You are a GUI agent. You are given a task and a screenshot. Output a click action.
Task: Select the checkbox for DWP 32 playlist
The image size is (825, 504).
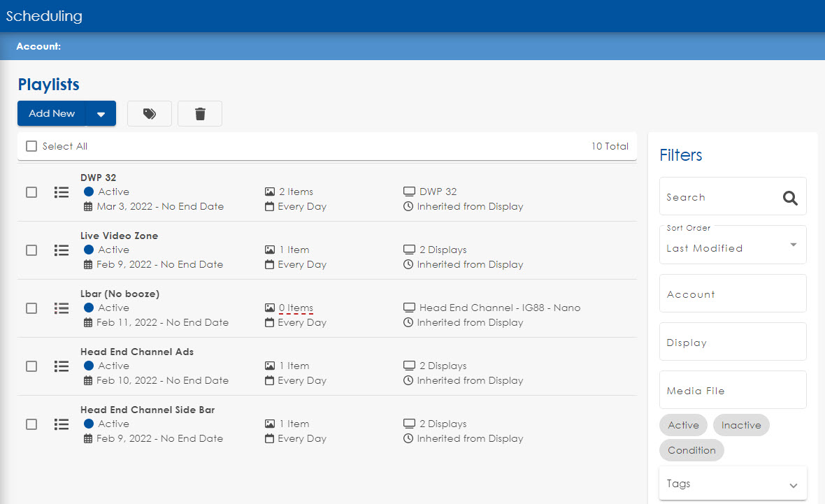[x=31, y=192]
